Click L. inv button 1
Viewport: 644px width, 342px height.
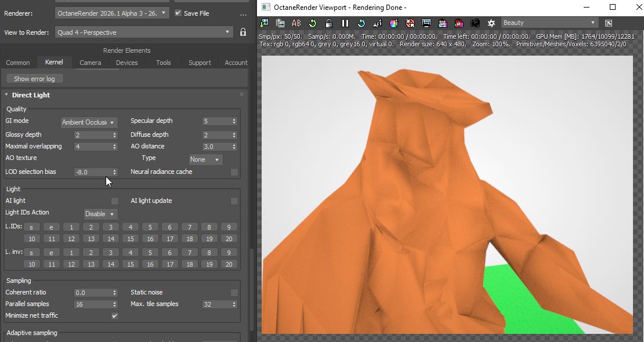pos(71,253)
